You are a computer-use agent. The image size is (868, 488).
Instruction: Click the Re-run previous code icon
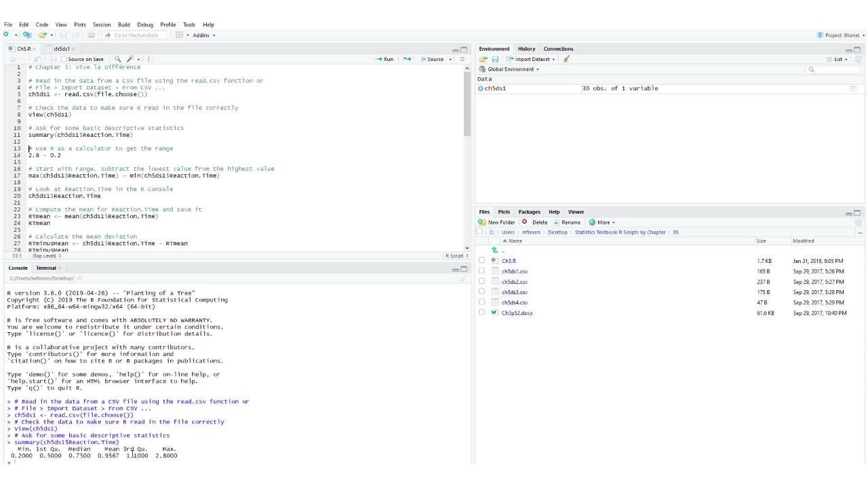407,59
